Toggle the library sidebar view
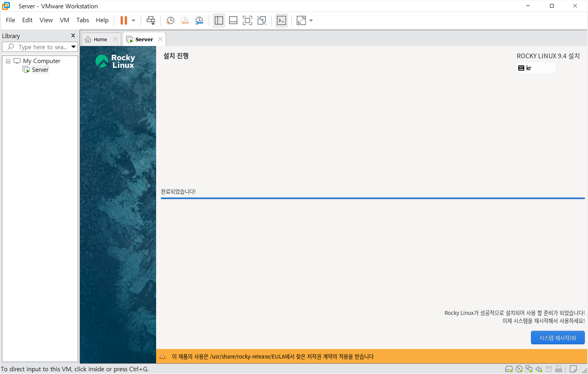Viewport: 588px width, 374px height. pos(219,21)
